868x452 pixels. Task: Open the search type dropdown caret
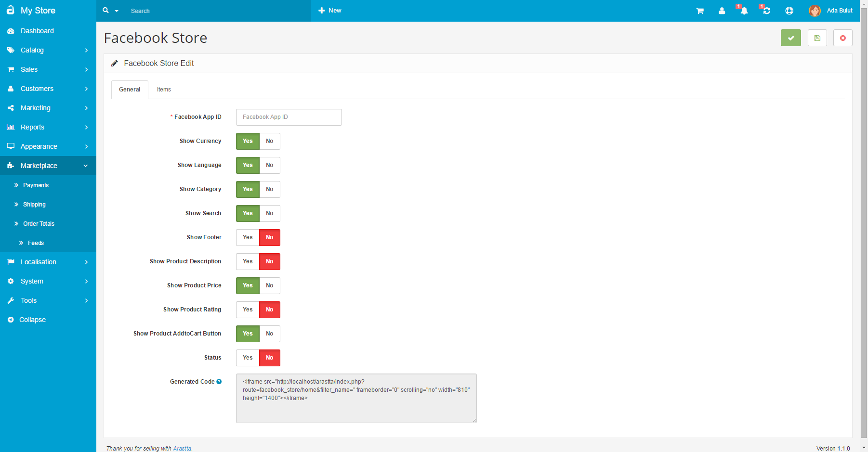point(117,11)
